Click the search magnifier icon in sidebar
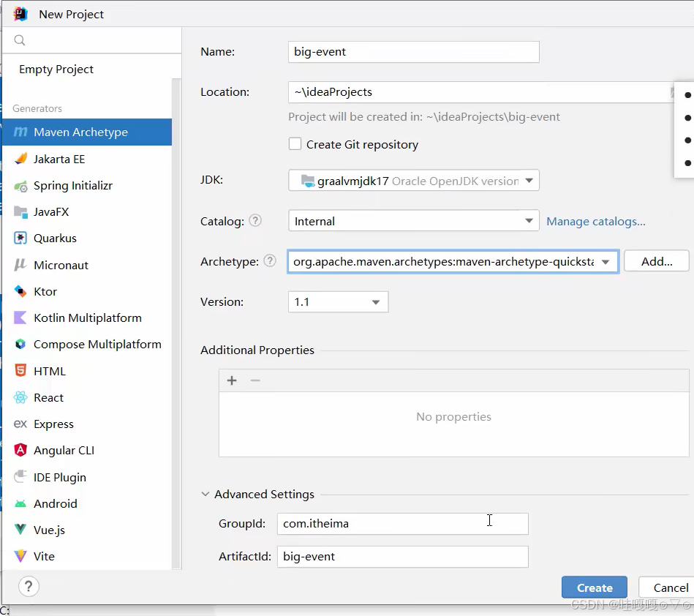This screenshot has width=694, height=616. coord(20,40)
